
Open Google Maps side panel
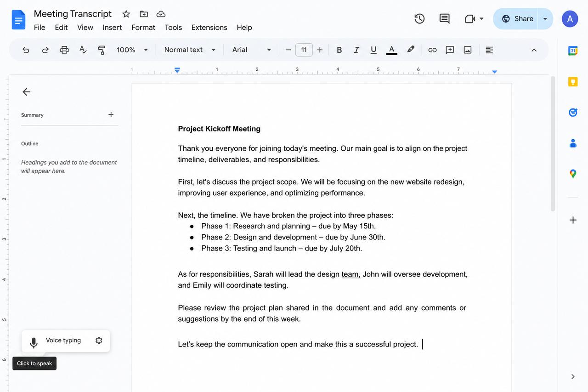(573, 174)
